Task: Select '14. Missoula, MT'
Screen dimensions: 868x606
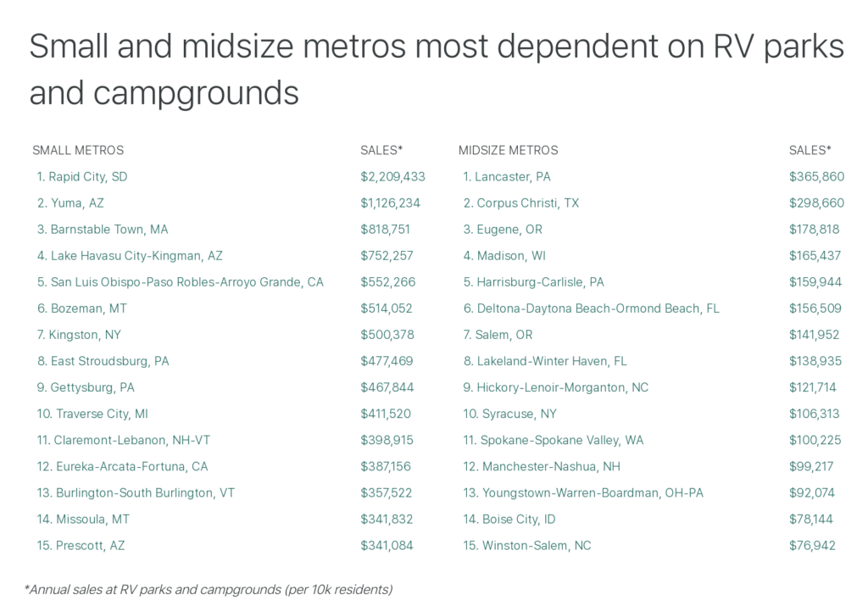Action: click(83, 520)
